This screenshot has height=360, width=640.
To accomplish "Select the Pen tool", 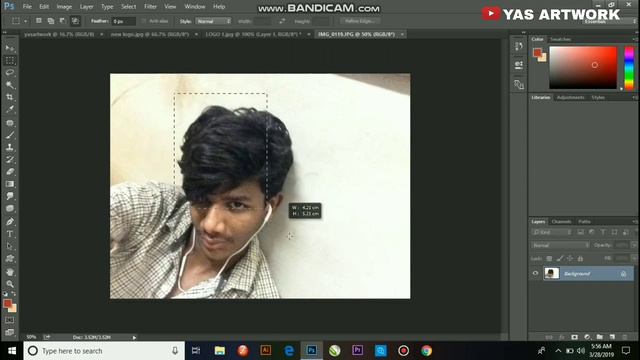I will click(x=10, y=222).
